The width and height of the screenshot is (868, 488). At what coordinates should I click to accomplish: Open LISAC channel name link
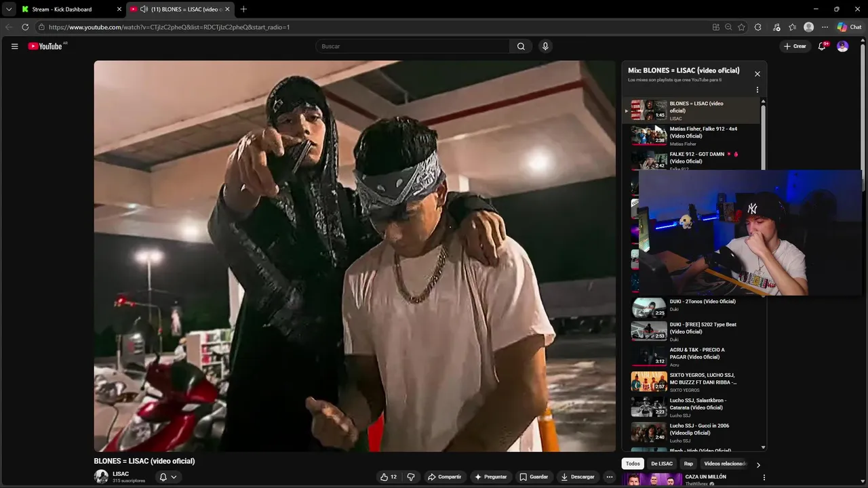coord(121,474)
